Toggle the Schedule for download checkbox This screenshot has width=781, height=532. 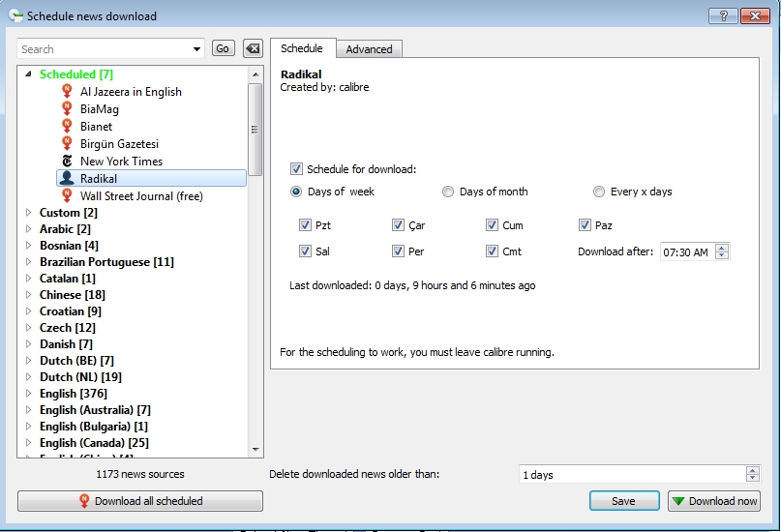[x=296, y=168]
